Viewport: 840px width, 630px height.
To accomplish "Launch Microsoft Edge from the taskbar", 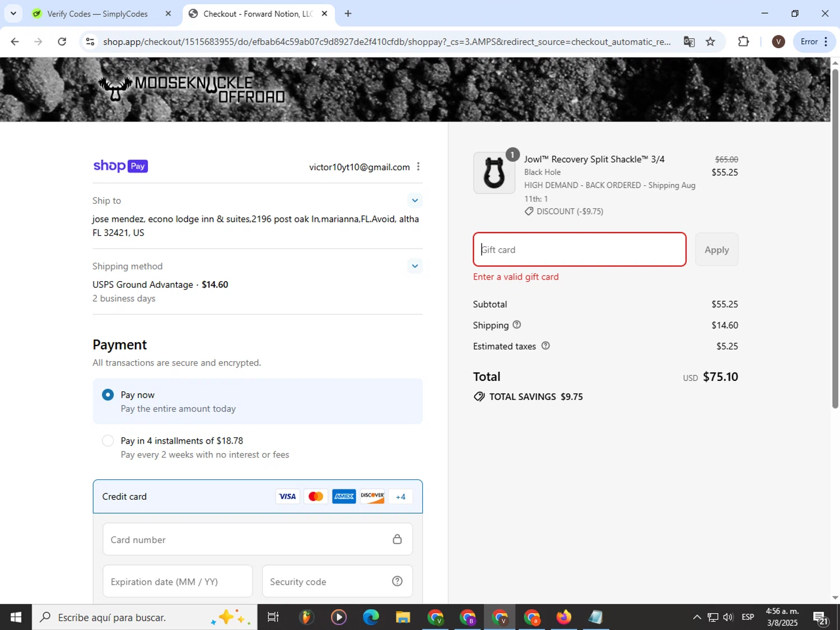I will click(371, 617).
